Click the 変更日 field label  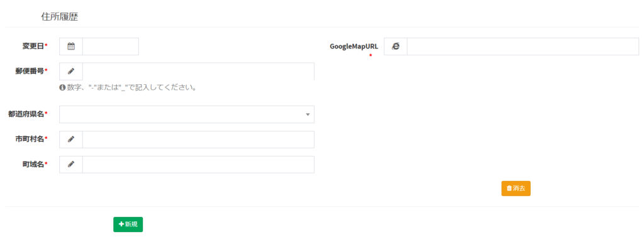[x=35, y=46]
